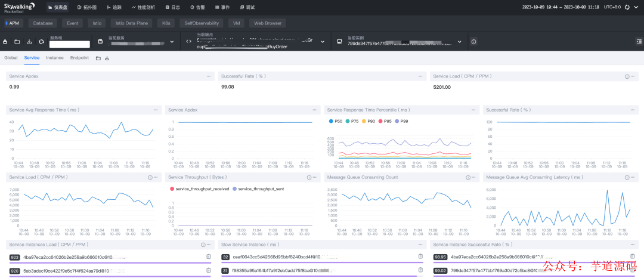
Task: Click the export download icon in dark toolbar
Action: pos(29,42)
